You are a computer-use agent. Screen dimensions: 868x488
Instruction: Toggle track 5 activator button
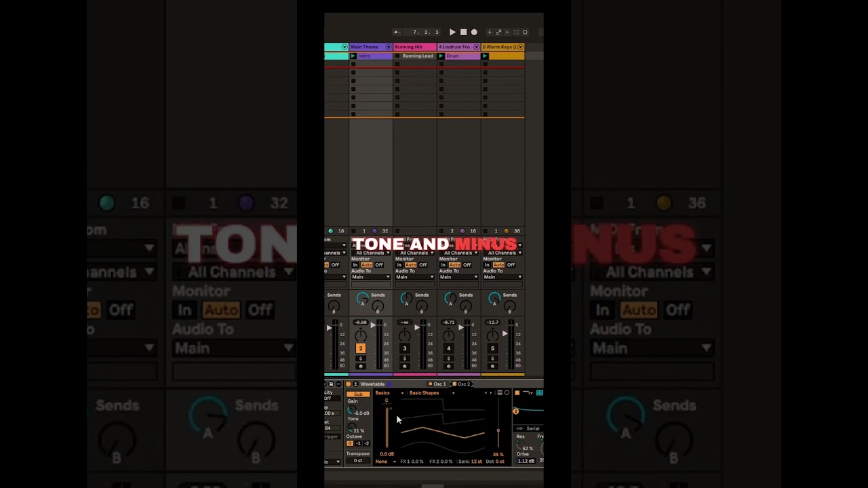tap(492, 348)
